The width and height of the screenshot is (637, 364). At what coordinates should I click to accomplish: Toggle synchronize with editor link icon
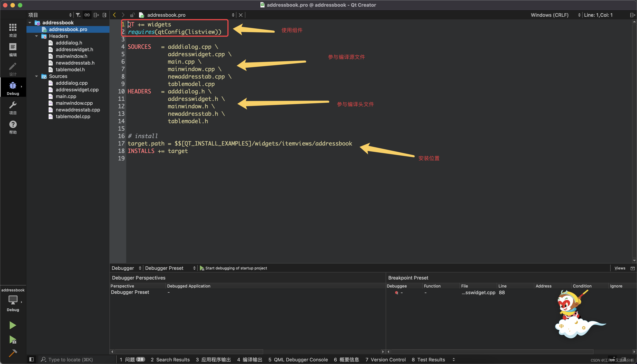tap(87, 15)
